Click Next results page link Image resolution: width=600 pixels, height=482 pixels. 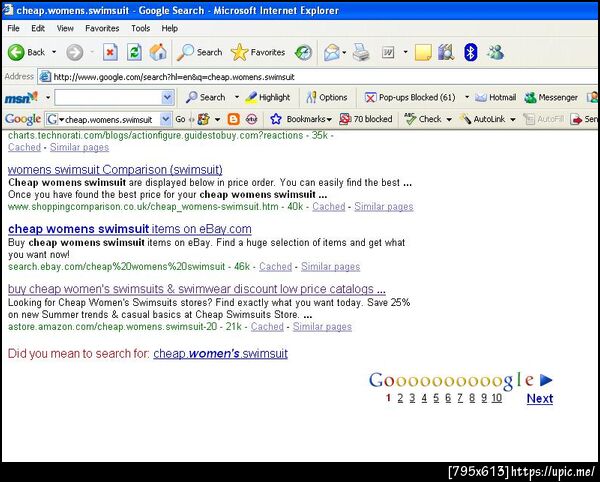[540, 399]
